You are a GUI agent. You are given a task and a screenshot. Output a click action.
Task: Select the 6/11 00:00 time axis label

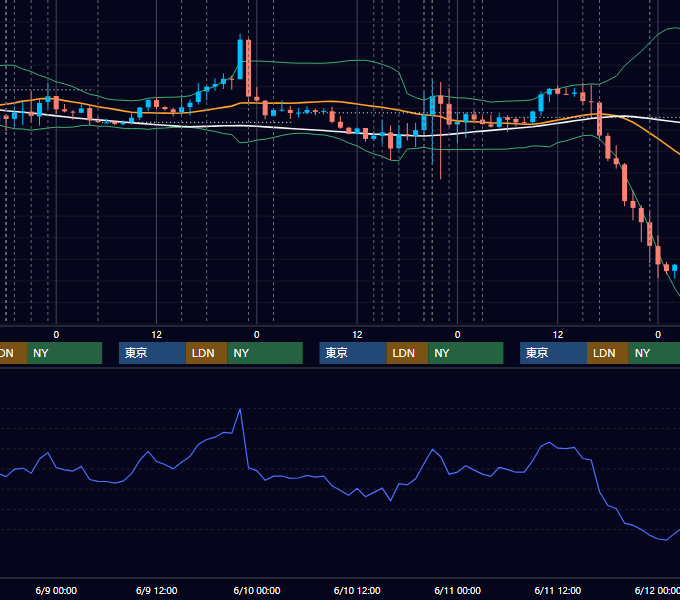tap(458, 590)
